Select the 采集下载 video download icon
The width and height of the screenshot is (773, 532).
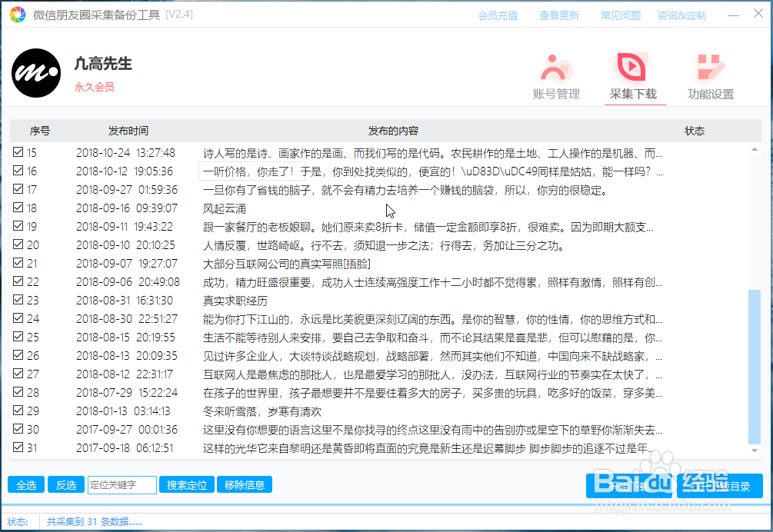tap(632, 66)
